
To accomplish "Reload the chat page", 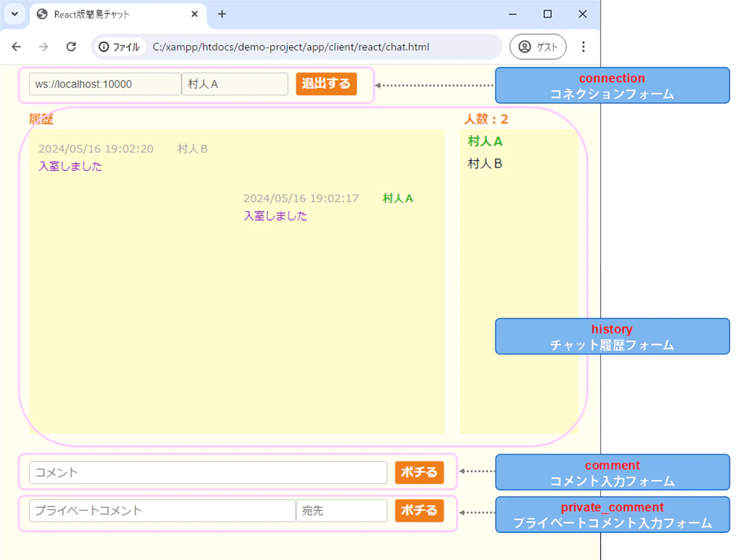I will click(x=71, y=46).
